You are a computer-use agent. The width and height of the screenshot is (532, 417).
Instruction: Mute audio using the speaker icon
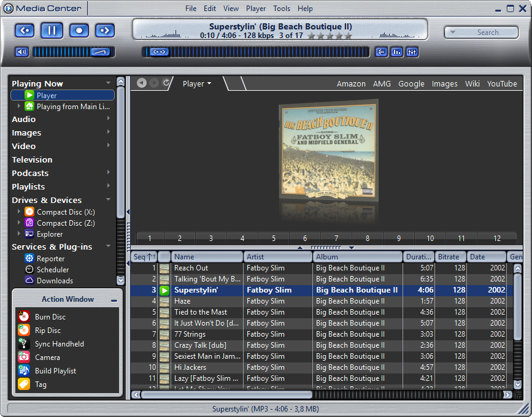(x=21, y=52)
